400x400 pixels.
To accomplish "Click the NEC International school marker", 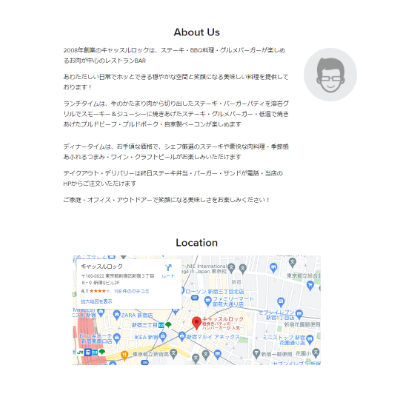I will pyautogui.click(x=232, y=268).
